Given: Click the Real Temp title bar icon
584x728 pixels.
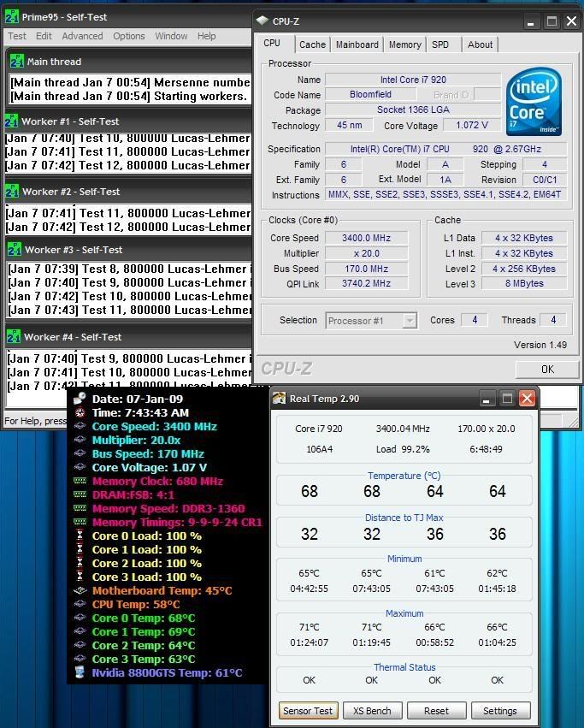Looking at the screenshot, I should (x=279, y=399).
